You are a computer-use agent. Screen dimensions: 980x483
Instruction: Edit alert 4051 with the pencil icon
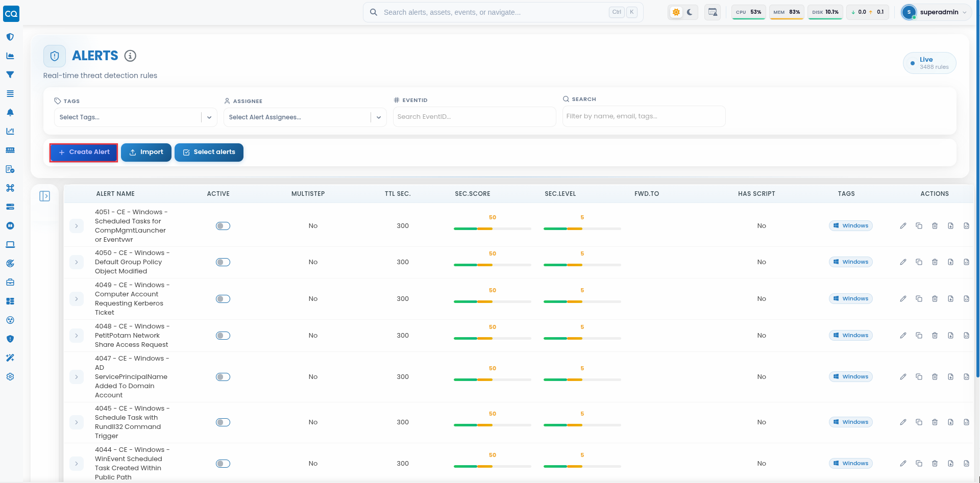click(x=903, y=226)
